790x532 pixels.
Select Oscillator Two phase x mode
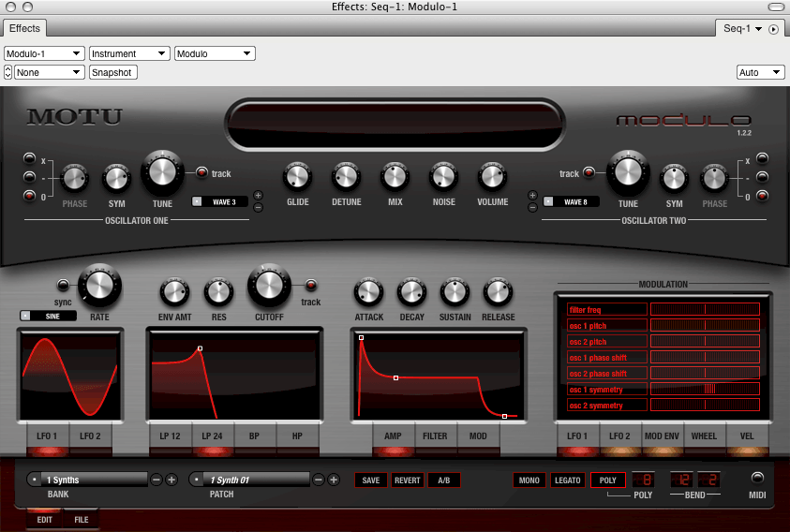pyautogui.click(x=762, y=158)
